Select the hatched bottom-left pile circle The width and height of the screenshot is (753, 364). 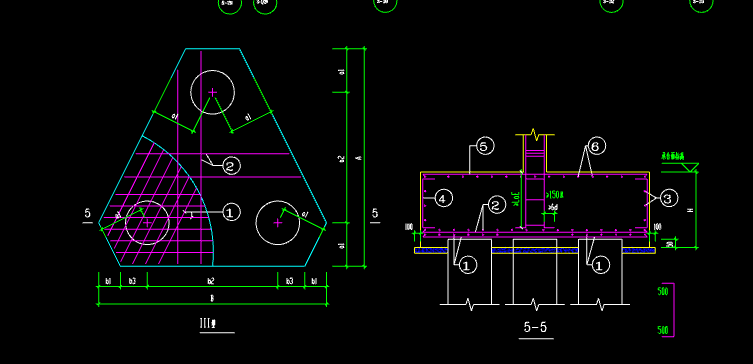pyautogui.click(x=147, y=223)
